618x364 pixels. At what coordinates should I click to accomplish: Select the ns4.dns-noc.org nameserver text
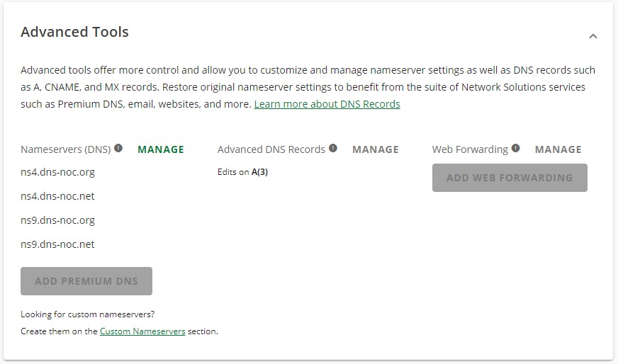57,173
